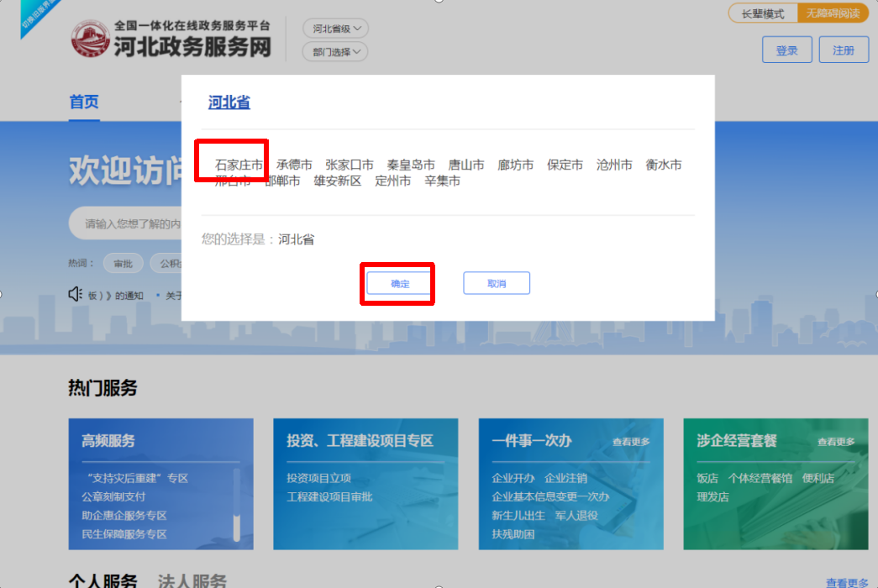This screenshot has width=878, height=588.
Task: Open 查看更多 in the 一件事一次办 card
Action: (x=631, y=442)
